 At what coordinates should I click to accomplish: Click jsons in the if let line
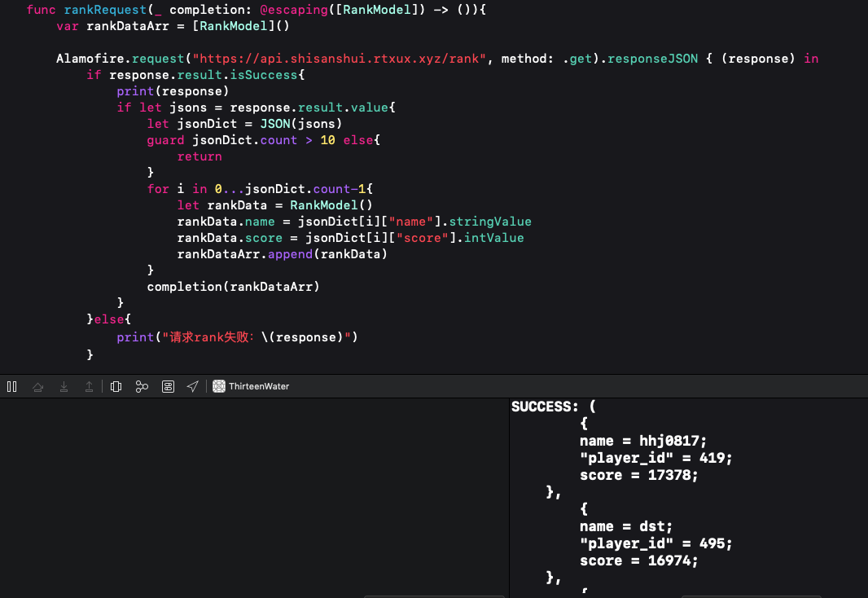click(x=187, y=108)
